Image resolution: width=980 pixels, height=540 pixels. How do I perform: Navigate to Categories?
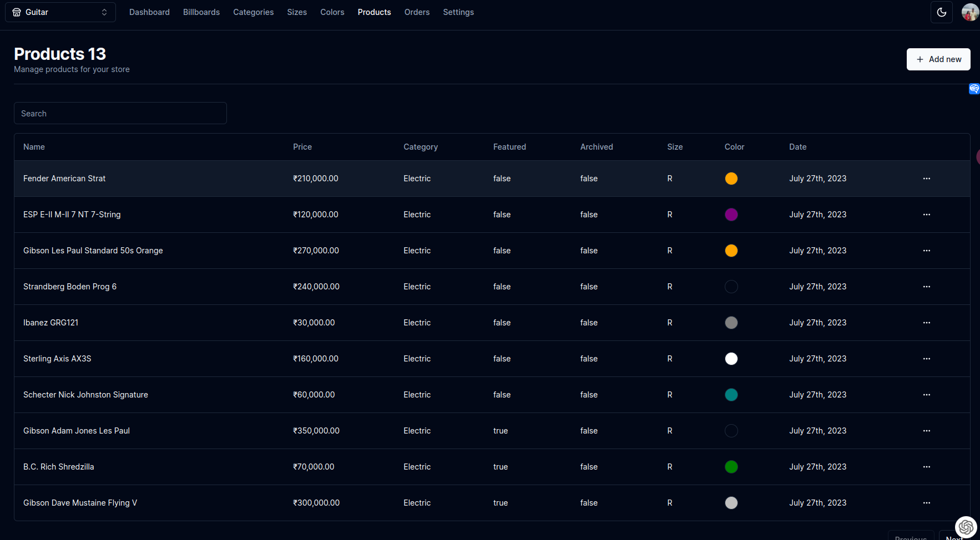[253, 12]
